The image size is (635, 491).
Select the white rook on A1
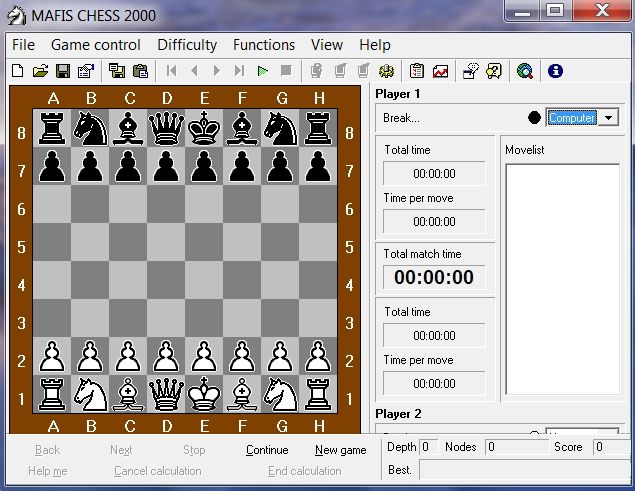(x=52, y=394)
